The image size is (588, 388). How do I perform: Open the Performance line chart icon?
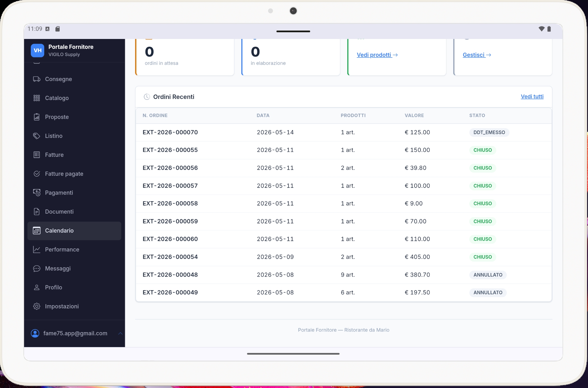pyautogui.click(x=37, y=250)
